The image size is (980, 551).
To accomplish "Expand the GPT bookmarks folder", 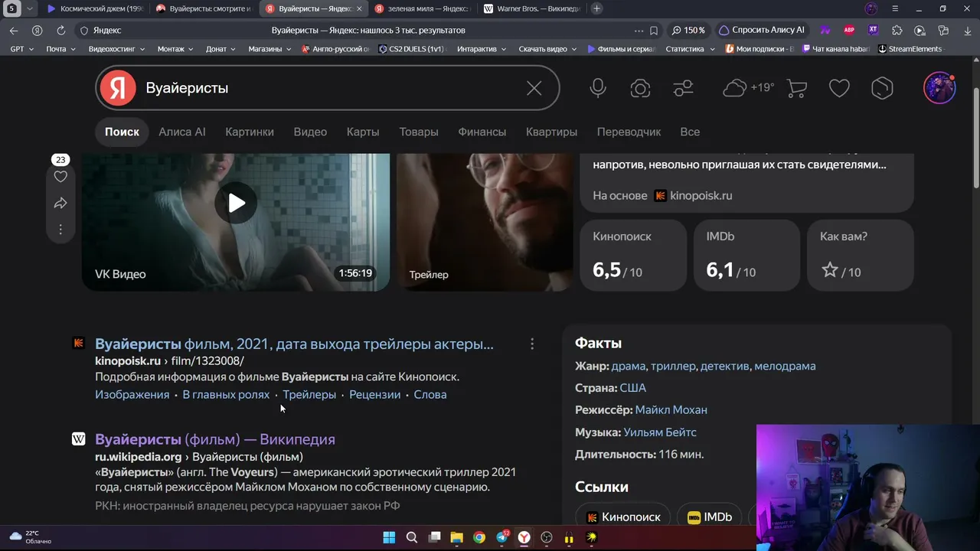I will tap(23, 49).
